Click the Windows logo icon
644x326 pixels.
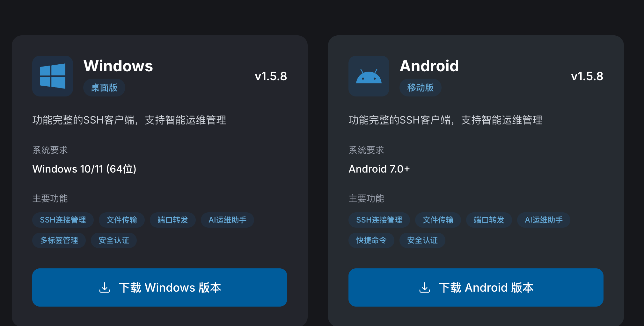pos(53,76)
